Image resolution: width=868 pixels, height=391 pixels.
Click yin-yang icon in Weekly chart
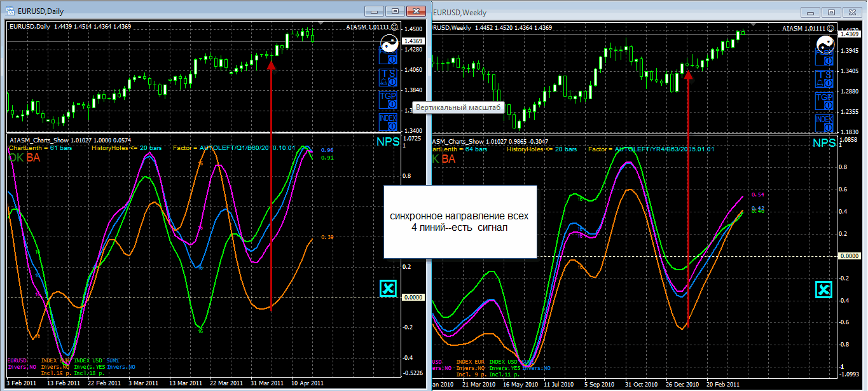click(x=825, y=45)
